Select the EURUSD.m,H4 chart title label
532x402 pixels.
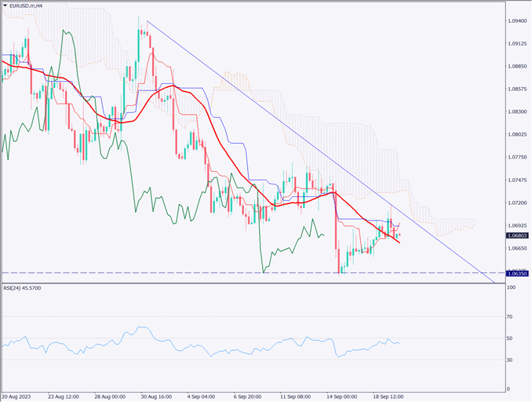(x=28, y=5)
